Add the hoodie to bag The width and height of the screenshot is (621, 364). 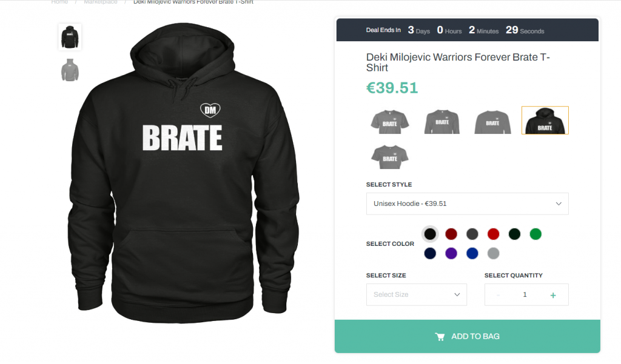(x=468, y=336)
